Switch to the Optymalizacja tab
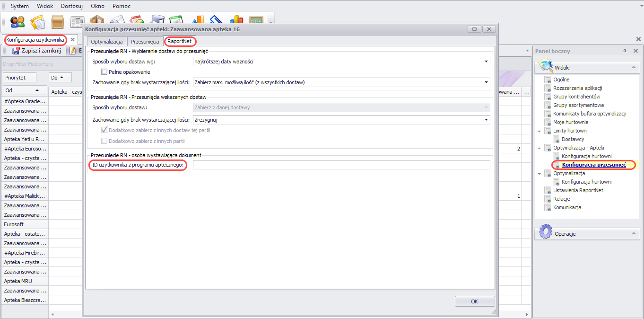 pyautogui.click(x=107, y=42)
